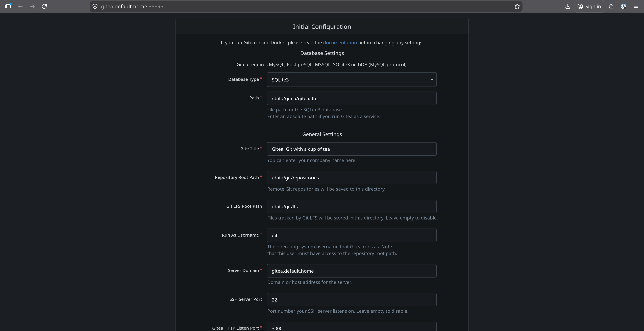Click the site security shield icon
The height and width of the screenshot is (331, 644).
coord(95,7)
